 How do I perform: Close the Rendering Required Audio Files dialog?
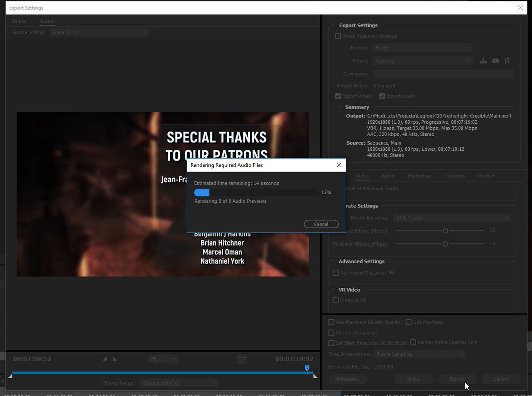click(339, 165)
